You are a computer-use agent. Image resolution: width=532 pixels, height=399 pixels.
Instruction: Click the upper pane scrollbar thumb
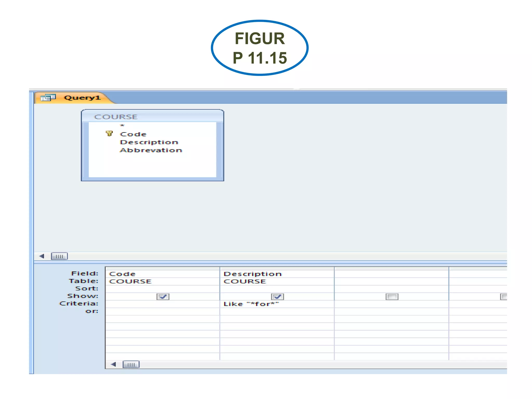coord(59,256)
